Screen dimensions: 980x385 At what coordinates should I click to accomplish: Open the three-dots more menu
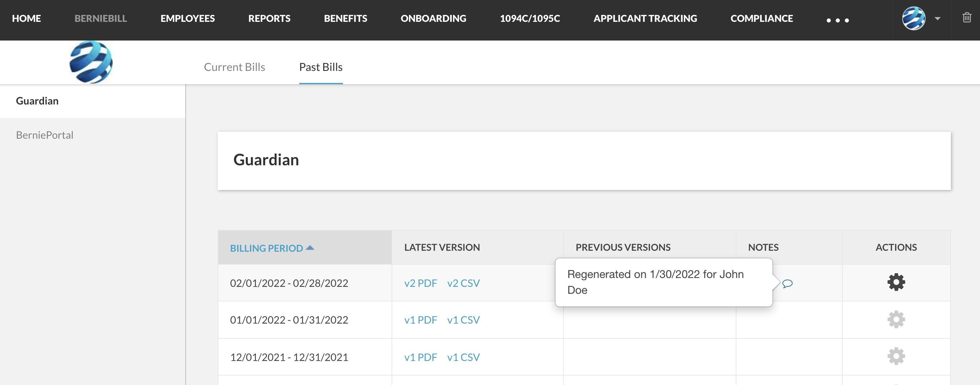pyautogui.click(x=837, y=20)
